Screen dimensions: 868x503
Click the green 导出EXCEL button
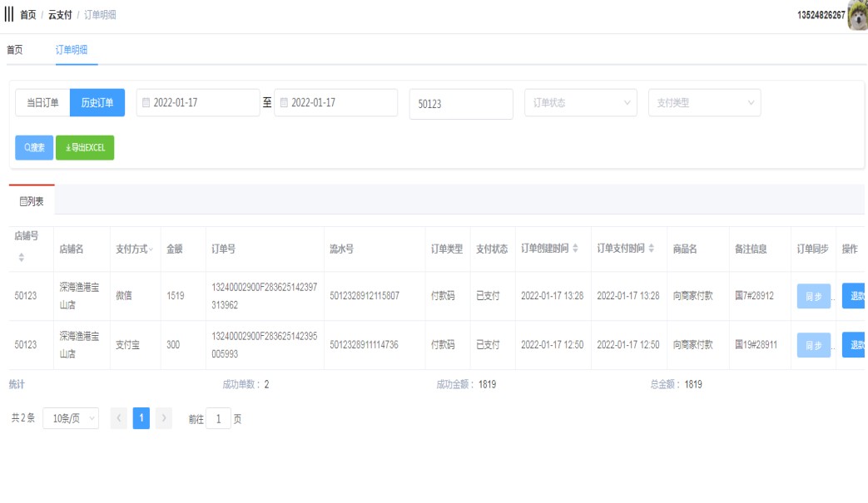click(85, 147)
